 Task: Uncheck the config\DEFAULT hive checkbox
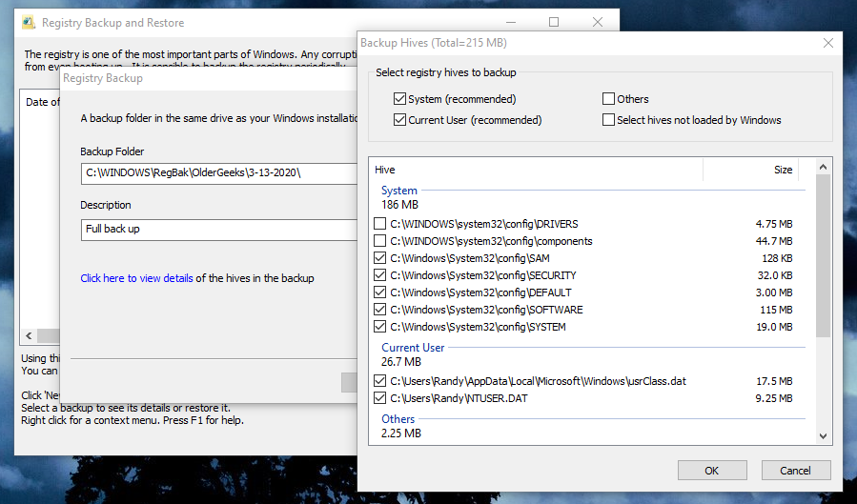(379, 292)
